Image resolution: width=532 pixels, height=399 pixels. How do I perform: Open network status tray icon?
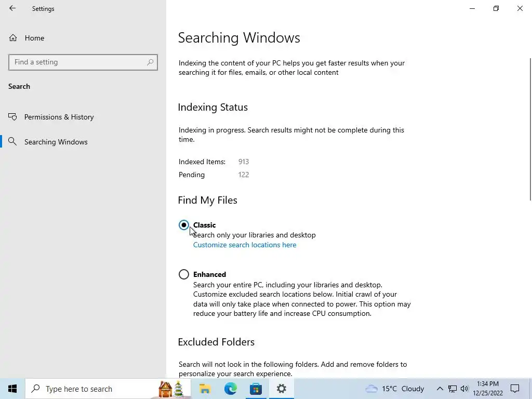(x=453, y=389)
